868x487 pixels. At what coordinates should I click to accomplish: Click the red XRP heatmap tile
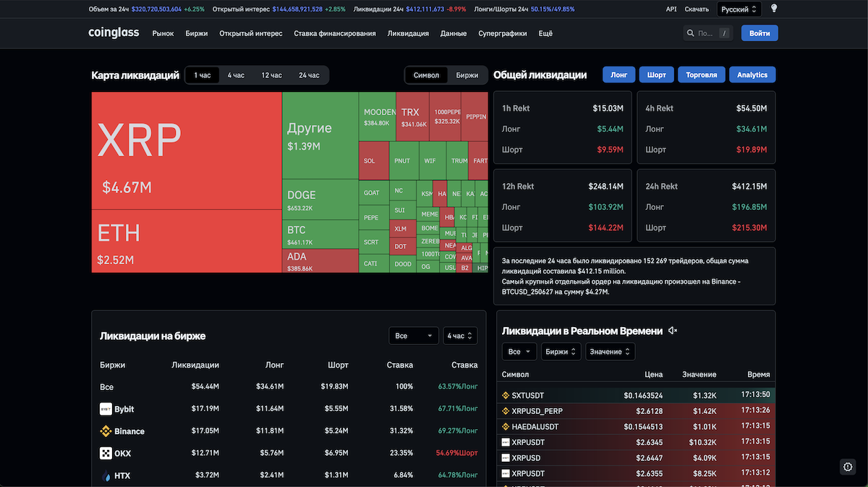tap(187, 151)
